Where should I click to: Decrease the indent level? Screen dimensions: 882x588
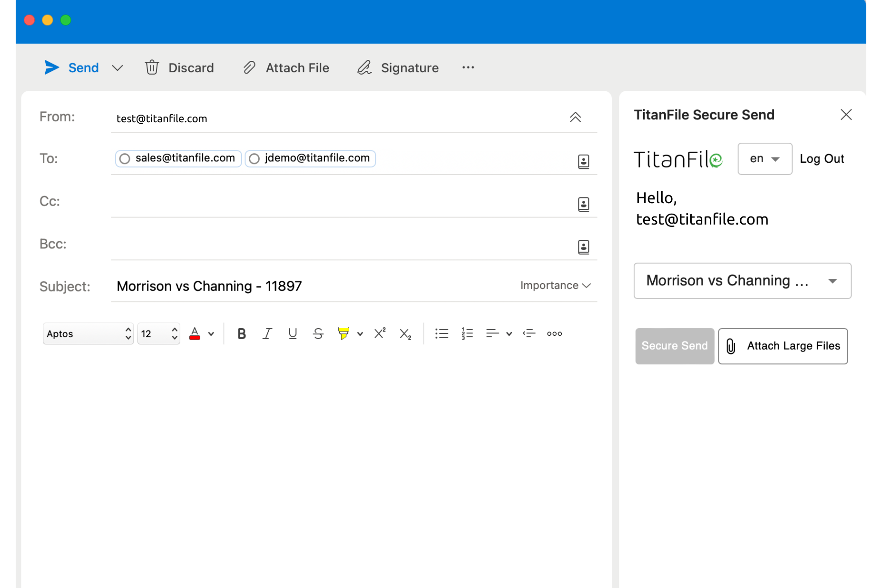click(x=529, y=333)
